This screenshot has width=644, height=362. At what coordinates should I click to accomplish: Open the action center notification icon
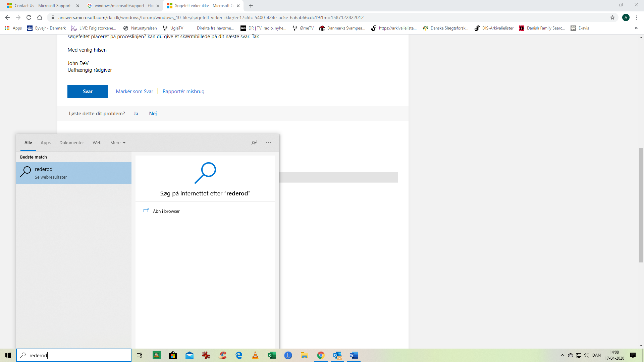point(633,355)
